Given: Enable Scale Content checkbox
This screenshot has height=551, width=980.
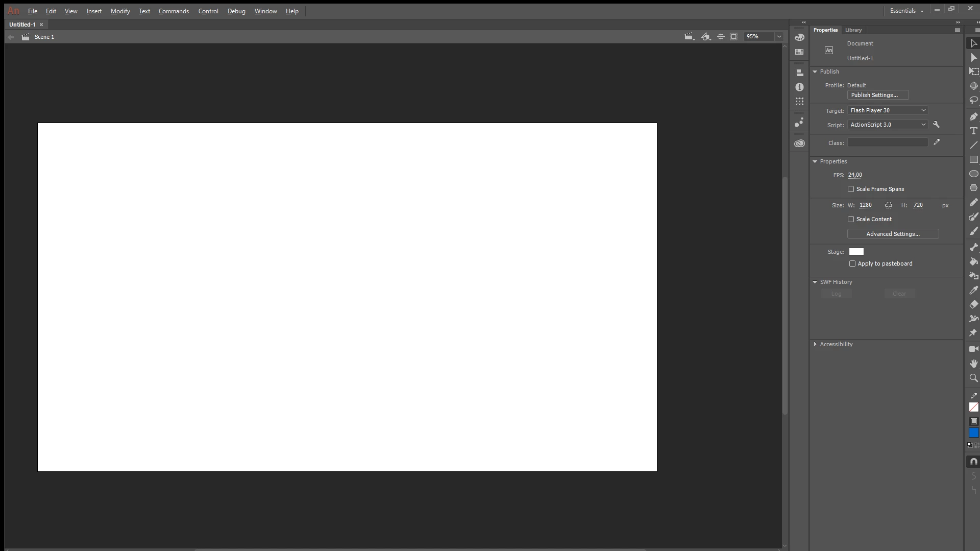Looking at the screenshot, I should click(x=851, y=219).
